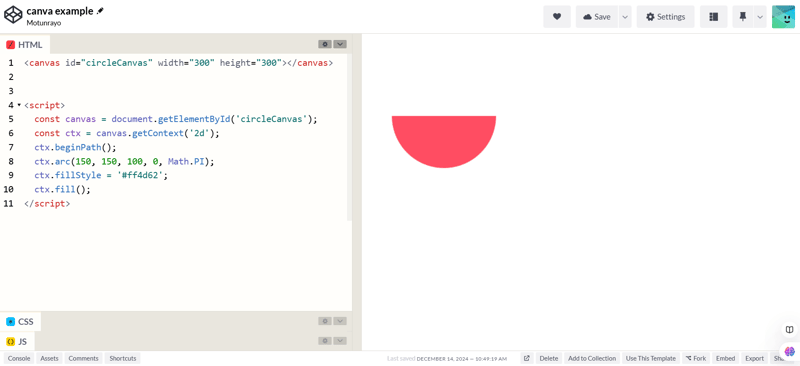This screenshot has height=366, width=800.
Task: Change the editor view layout
Action: click(x=714, y=17)
